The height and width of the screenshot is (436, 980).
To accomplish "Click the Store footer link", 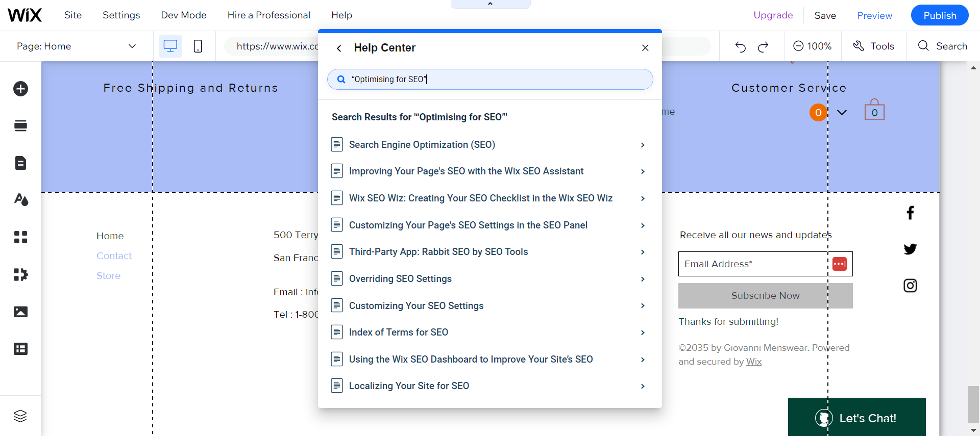I will coord(109,276).
